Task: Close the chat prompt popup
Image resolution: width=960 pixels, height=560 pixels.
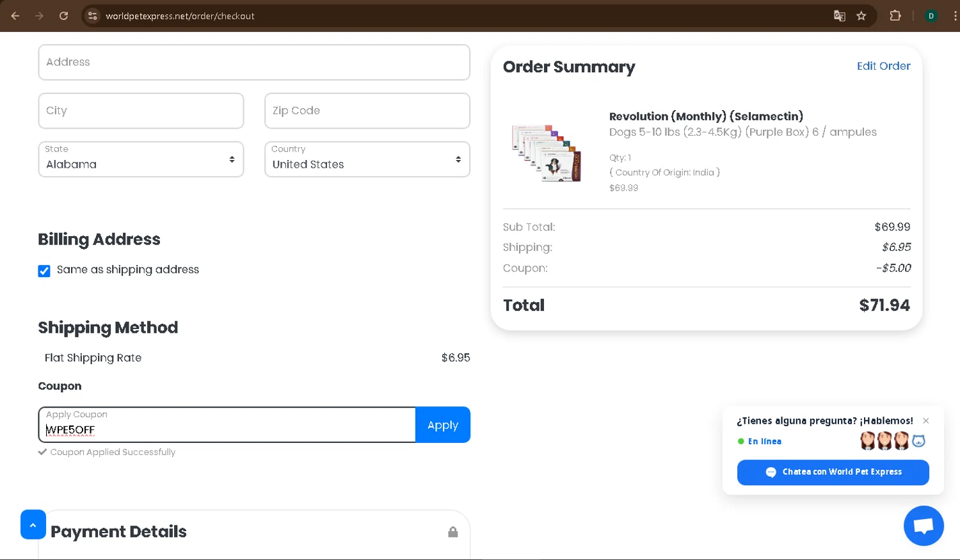Action: pos(925,420)
